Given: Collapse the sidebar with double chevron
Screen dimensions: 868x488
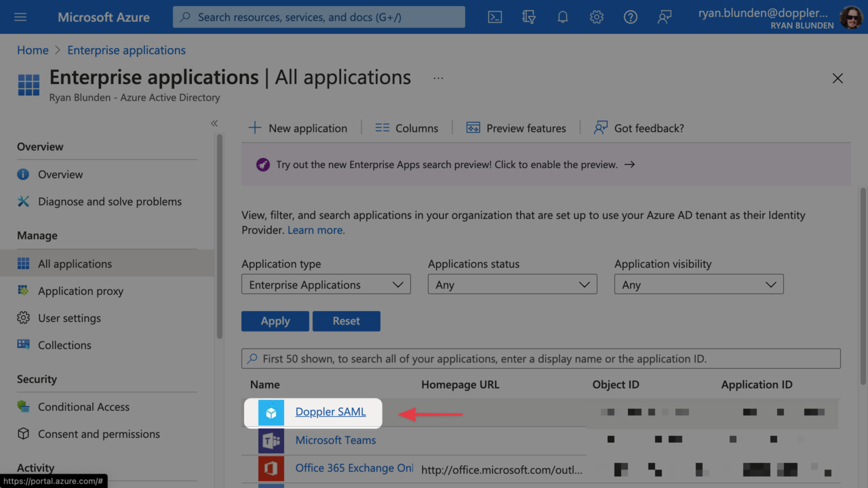Looking at the screenshot, I should coord(214,123).
